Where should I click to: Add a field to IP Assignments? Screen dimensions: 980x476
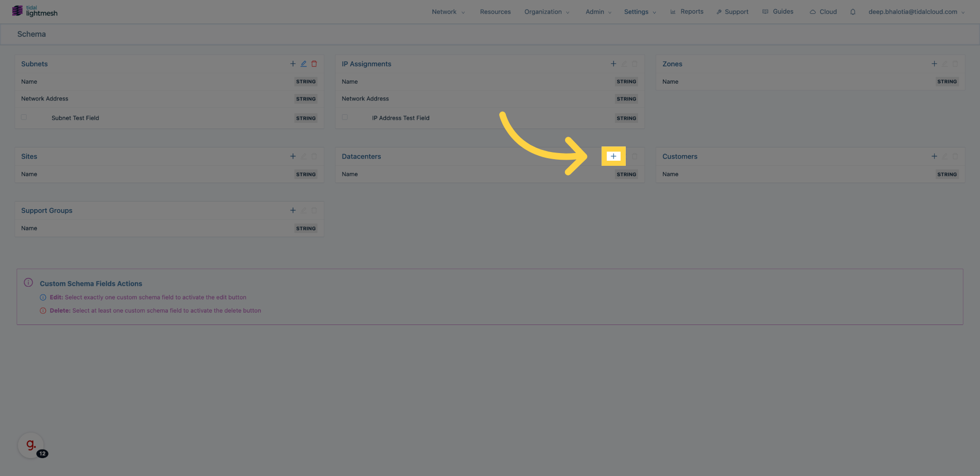(x=613, y=64)
